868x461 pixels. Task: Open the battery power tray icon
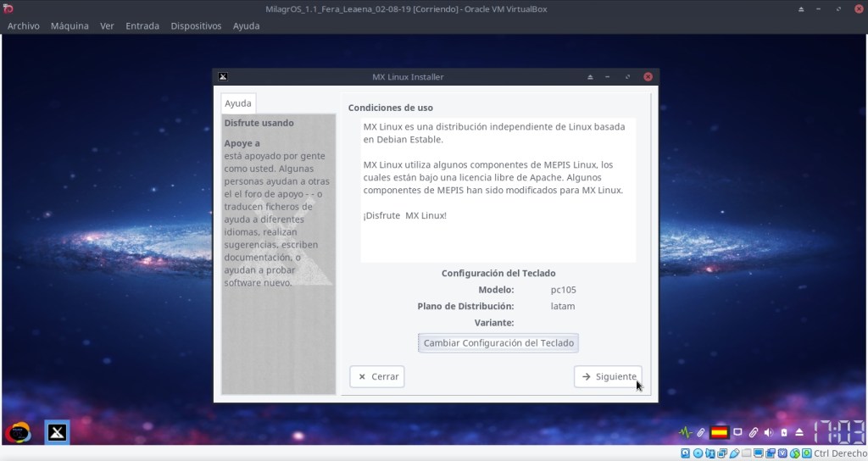pyautogui.click(x=784, y=432)
